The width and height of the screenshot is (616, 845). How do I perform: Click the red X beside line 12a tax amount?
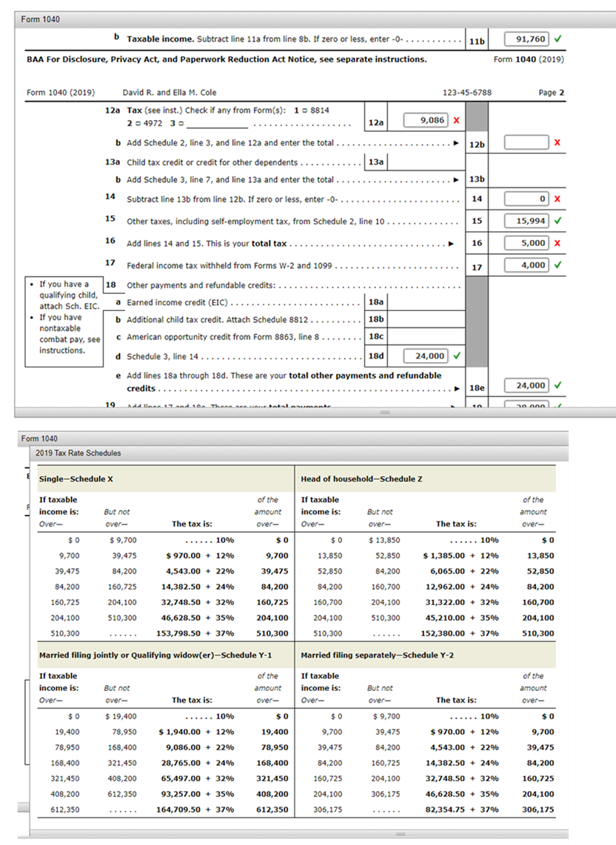457,118
